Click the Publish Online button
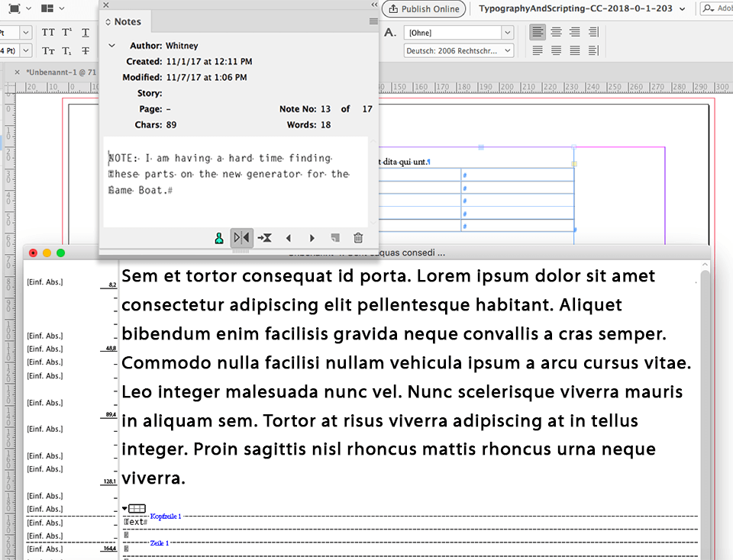The height and width of the screenshot is (560, 733). tap(424, 8)
